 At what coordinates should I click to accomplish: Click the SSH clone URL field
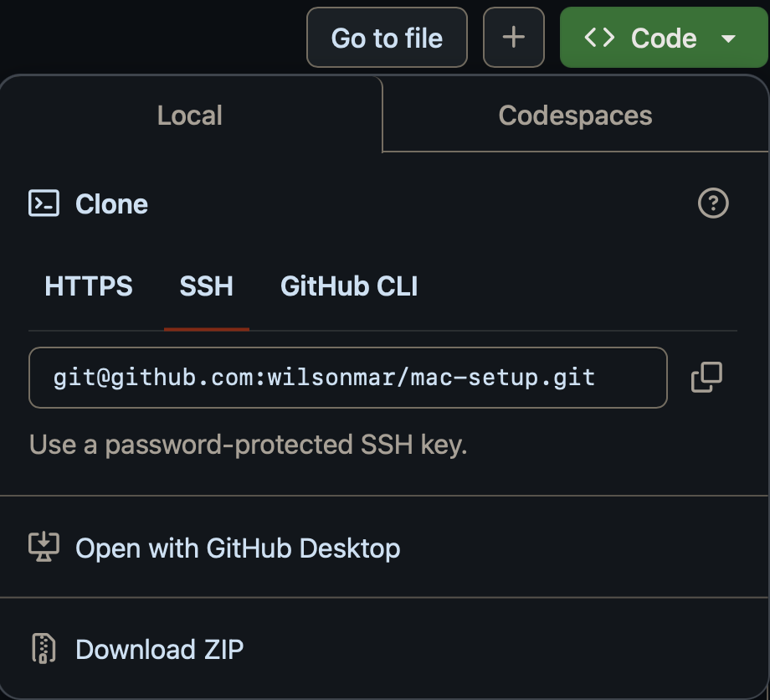(348, 378)
